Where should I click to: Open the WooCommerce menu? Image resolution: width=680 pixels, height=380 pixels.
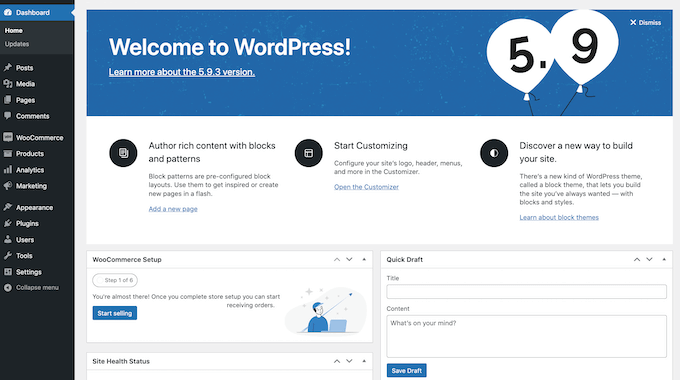pos(39,138)
